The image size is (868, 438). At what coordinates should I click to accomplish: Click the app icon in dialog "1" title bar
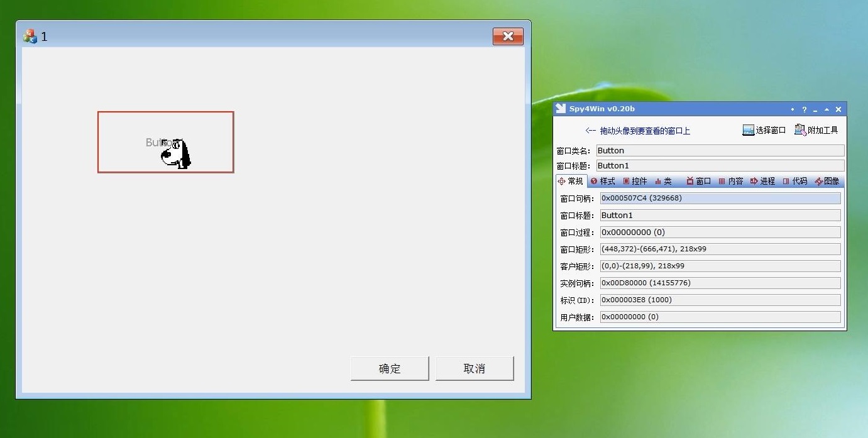(30, 36)
